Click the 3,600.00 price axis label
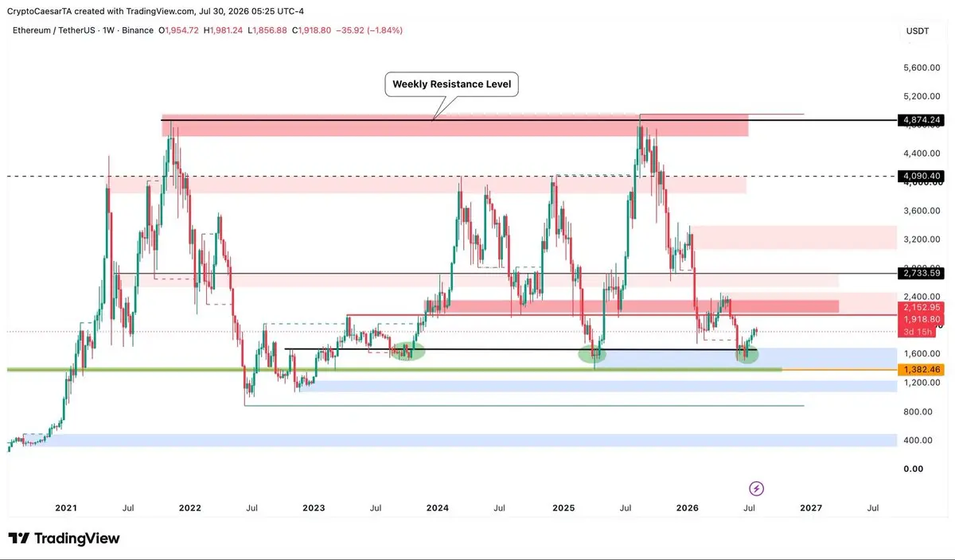Image resolution: width=955 pixels, height=560 pixels. click(x=922, y=211)
